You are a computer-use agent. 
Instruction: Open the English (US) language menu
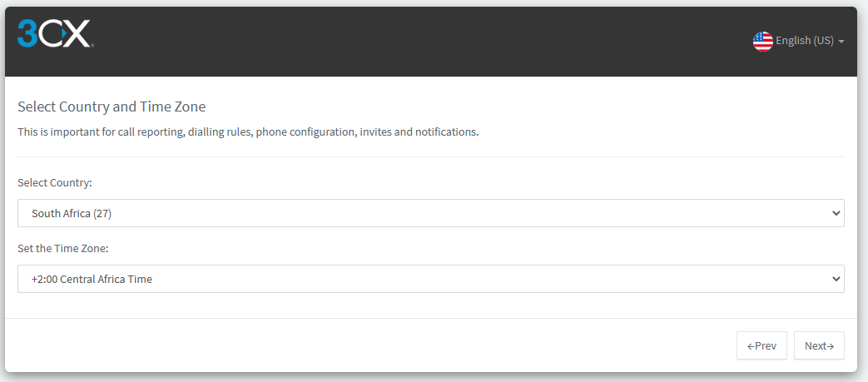[x=798, y=41]
